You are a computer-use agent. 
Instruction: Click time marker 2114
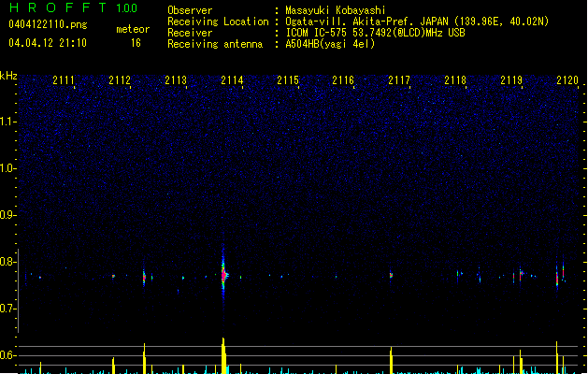(x=232, y=80)
